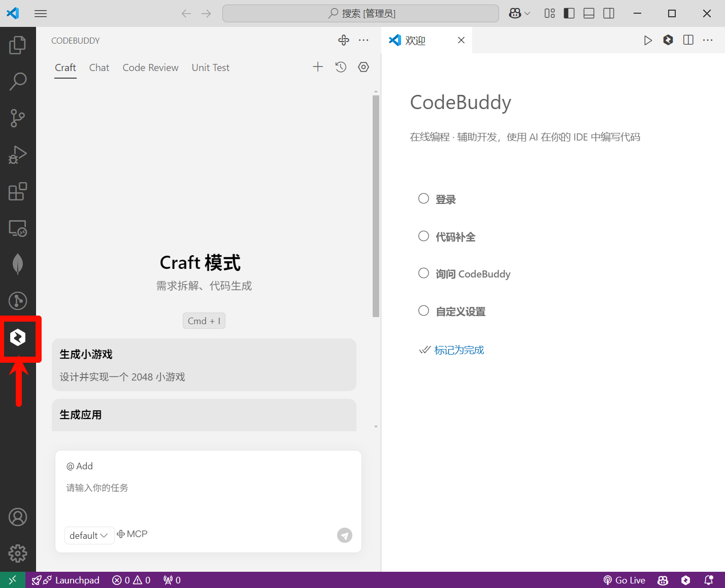Toggle the bottom panel
Screen dimensions: 725x588
(589, 13)
